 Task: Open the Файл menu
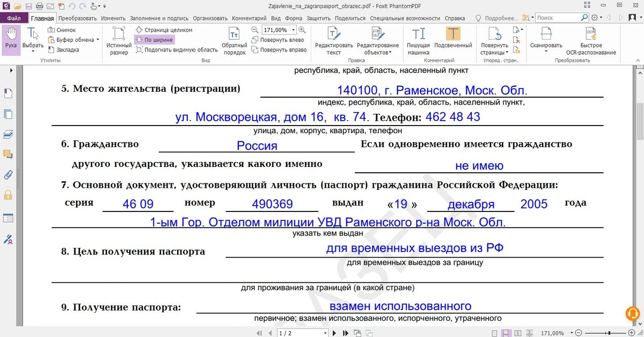click(x=14, y=18)
